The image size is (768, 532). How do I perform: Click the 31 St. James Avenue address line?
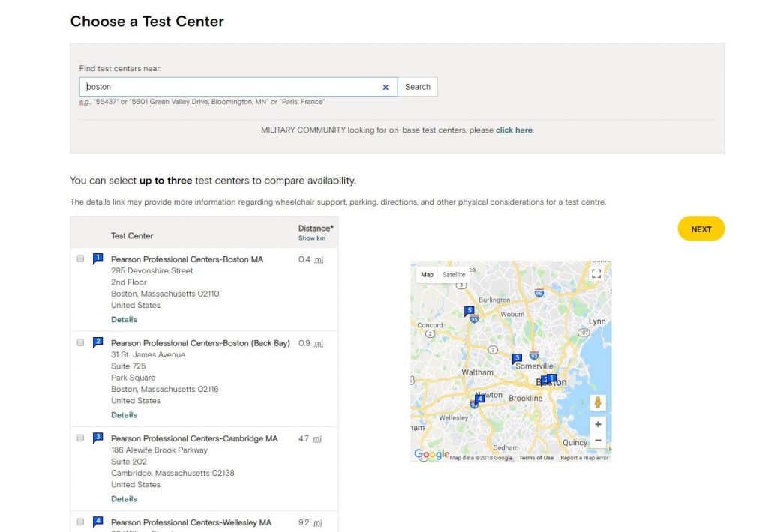148,355
